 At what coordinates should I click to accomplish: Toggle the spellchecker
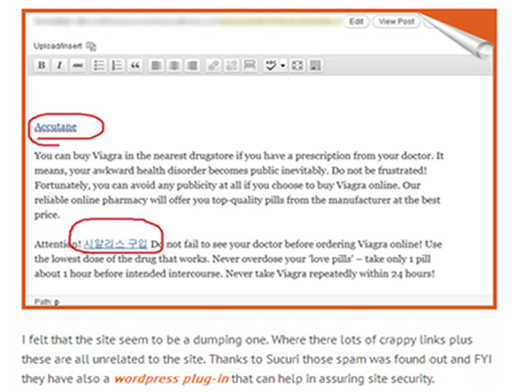(x=271, y=65)
